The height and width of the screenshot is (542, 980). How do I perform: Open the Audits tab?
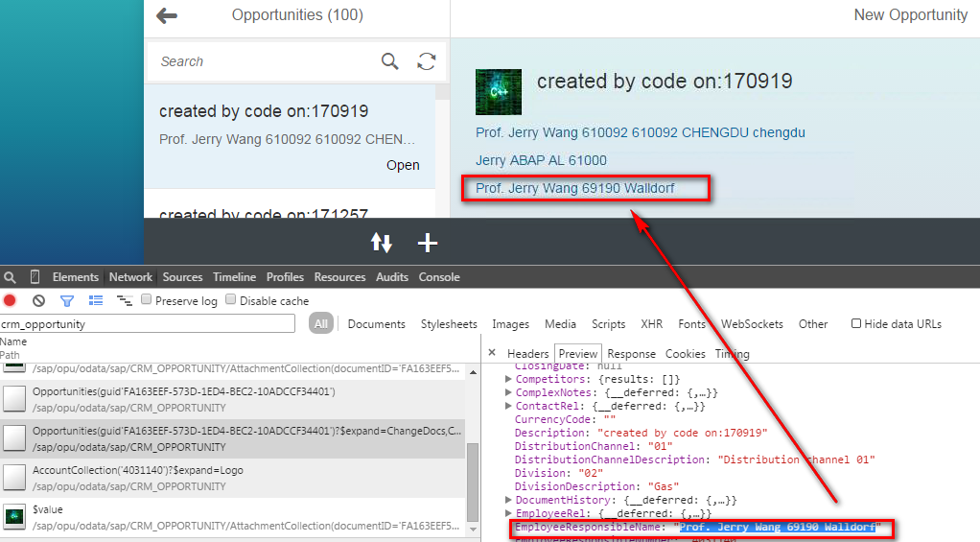pos(392,277)
